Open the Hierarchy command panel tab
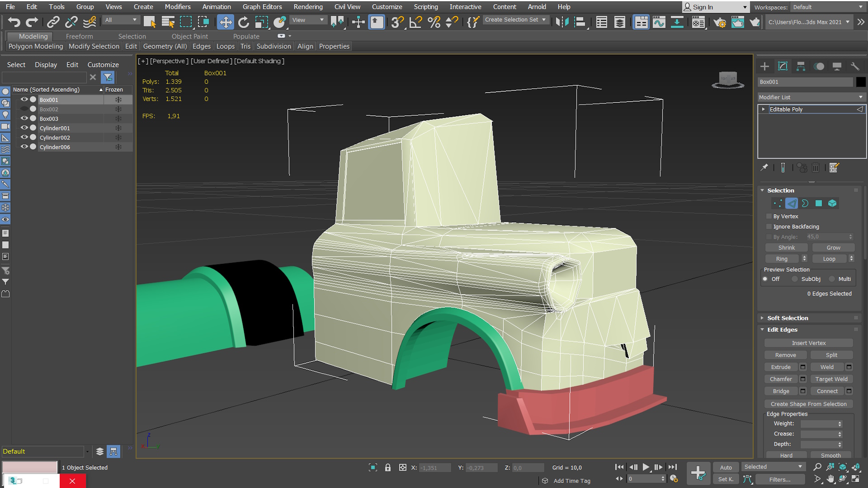Viewport: 868px width, 488px height. (x=801, y=66)
